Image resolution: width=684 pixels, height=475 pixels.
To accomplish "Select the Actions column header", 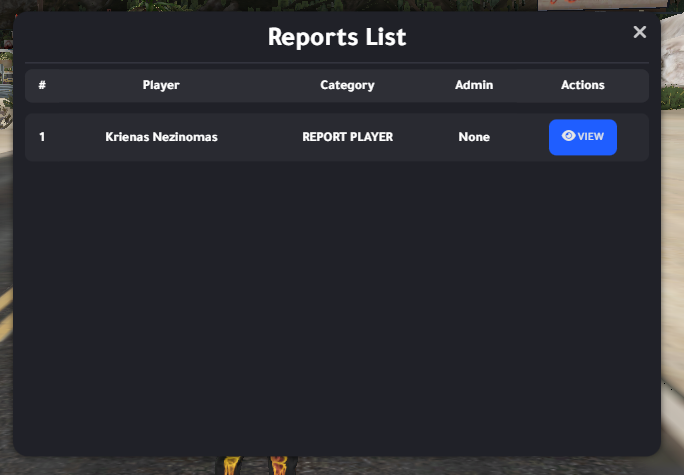I will coord(582,85).
